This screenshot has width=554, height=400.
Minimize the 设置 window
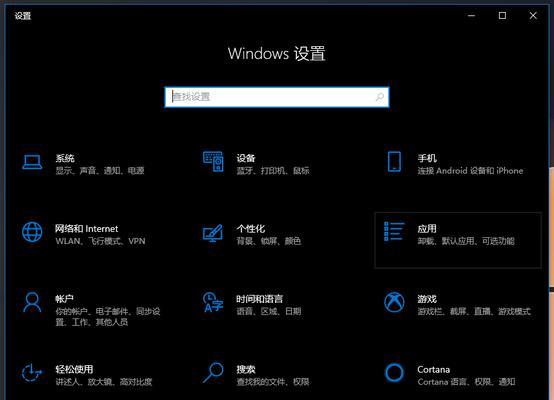pyautogui.click(x=471, y=16)
